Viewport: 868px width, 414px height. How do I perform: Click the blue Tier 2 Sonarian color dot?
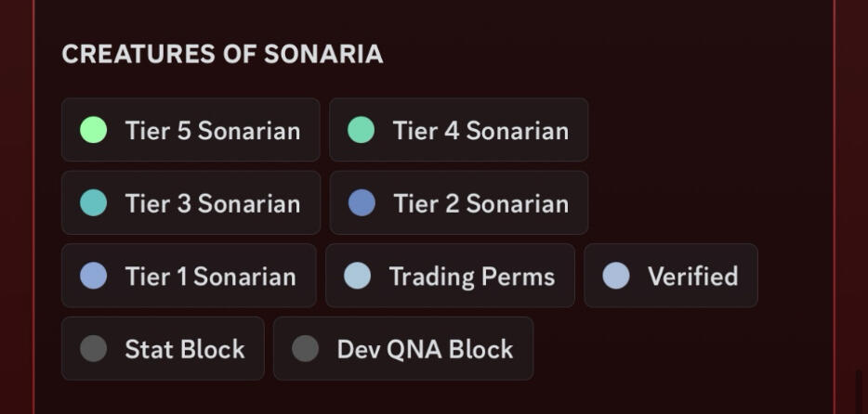click(361, 202)
